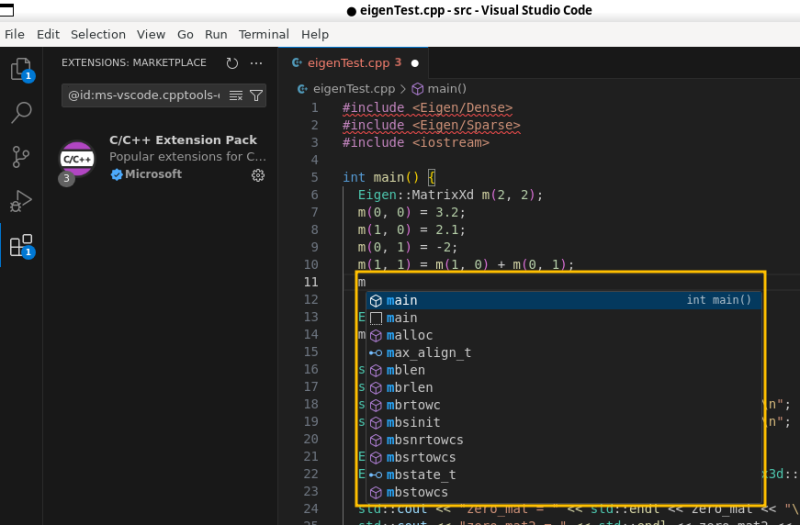This screenshot has height=525, width=800.
Task: Select mbsnrtowcs from autocomplete list
Action: click(x=564, y=440)
